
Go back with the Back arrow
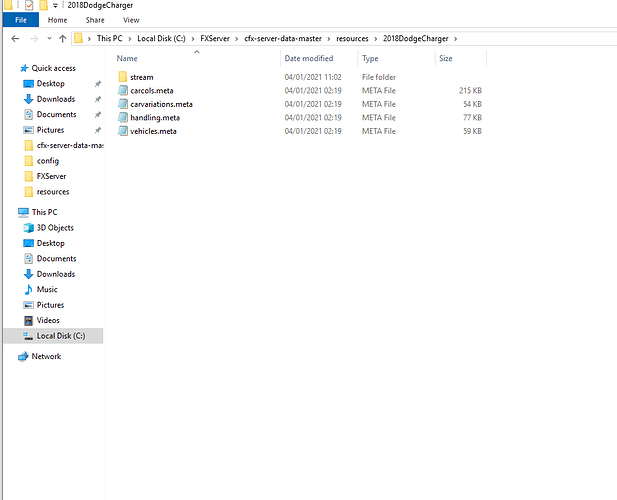(x=15, y=39)
